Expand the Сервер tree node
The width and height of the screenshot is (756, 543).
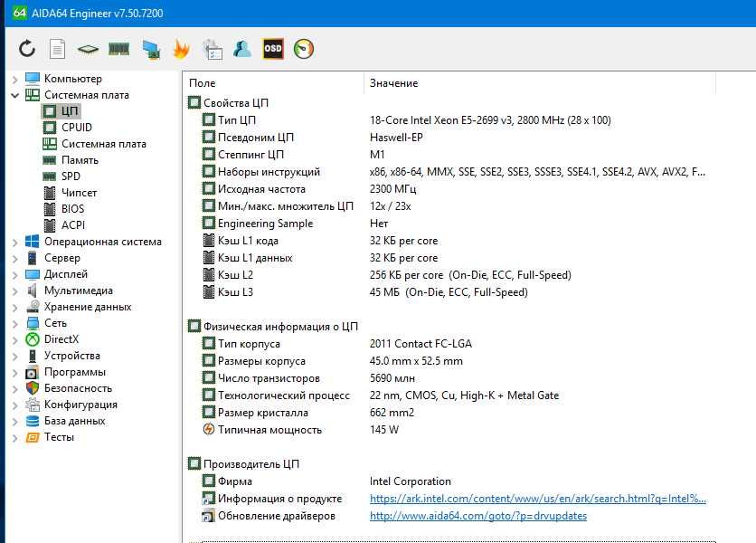click(15, 259)
